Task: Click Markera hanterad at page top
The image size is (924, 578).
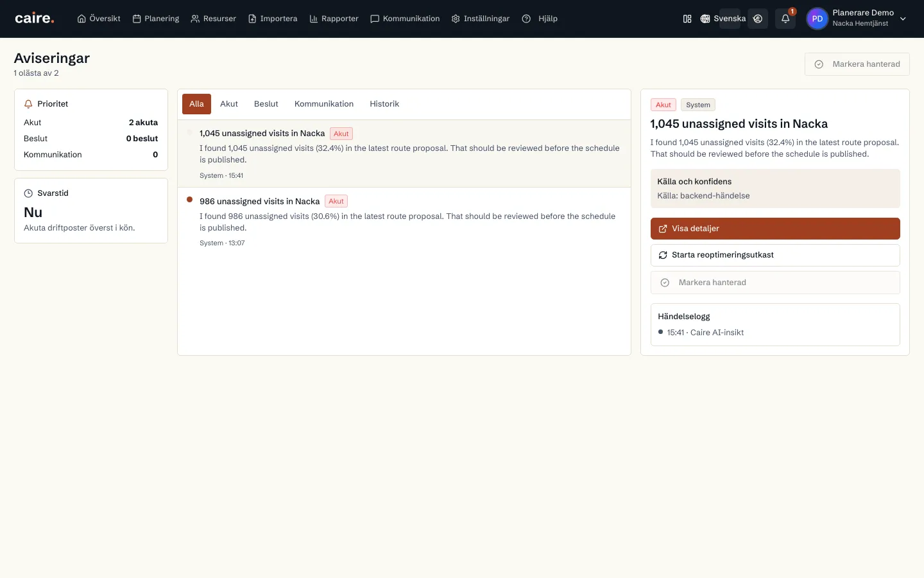Action: coord(857,64)
